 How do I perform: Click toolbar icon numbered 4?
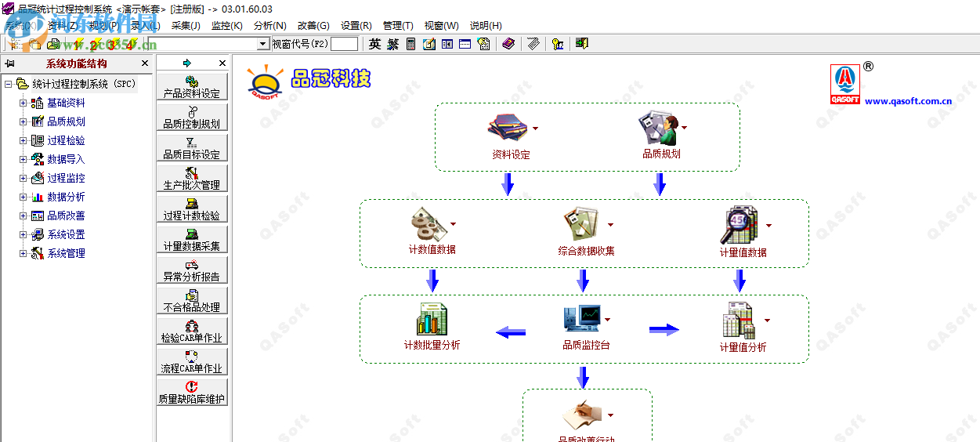point(130,44)
